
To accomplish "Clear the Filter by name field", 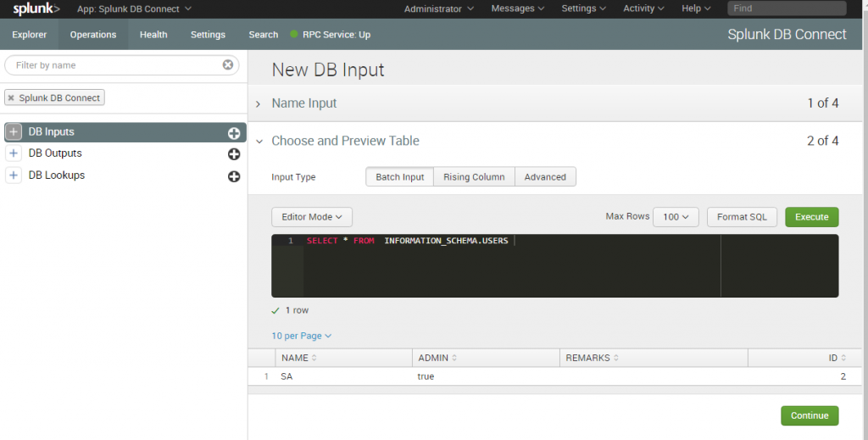I will [227, 64].
